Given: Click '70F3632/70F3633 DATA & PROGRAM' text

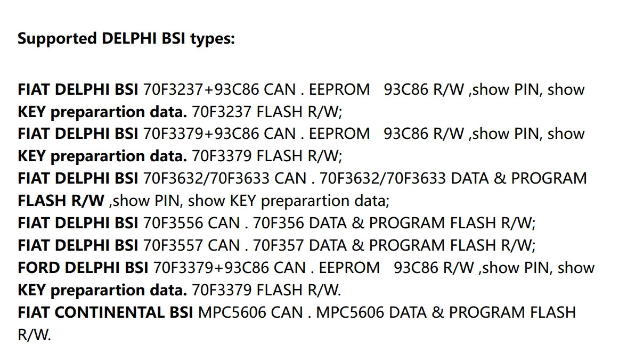Looking at the screenshot, I should pos(453,178).
